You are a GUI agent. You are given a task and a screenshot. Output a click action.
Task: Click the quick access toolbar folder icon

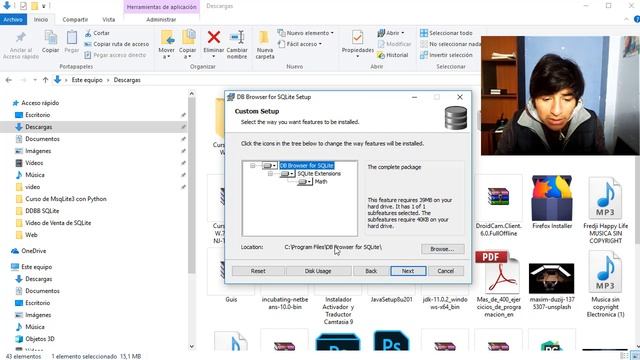click(x=35, y=6)
